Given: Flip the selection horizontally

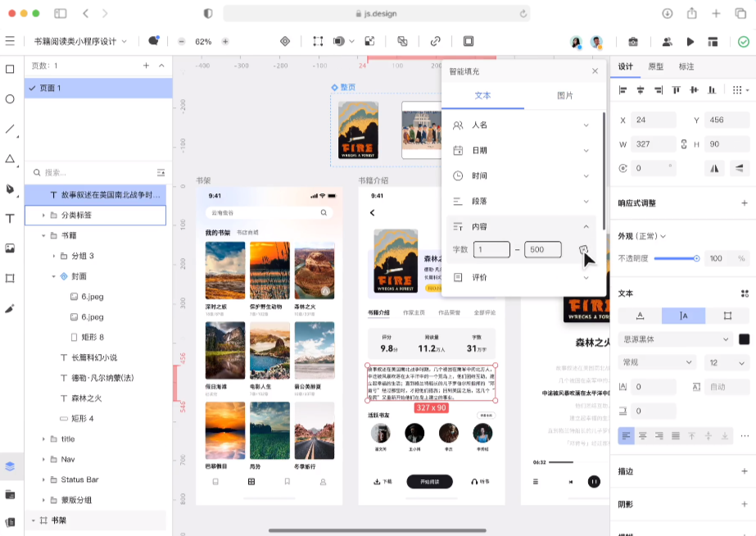Looking at the screenshot, I should point(715,168).
